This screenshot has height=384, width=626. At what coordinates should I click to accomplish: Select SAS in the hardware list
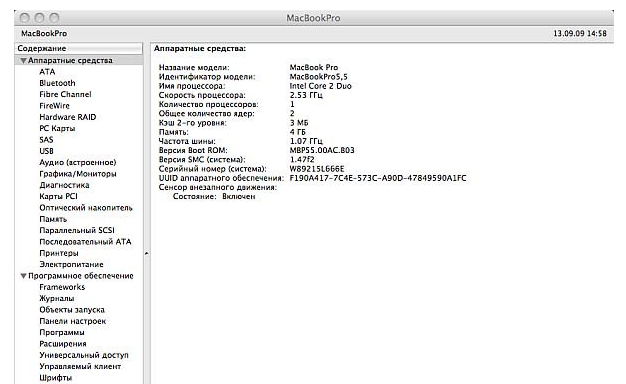(46, 140)
